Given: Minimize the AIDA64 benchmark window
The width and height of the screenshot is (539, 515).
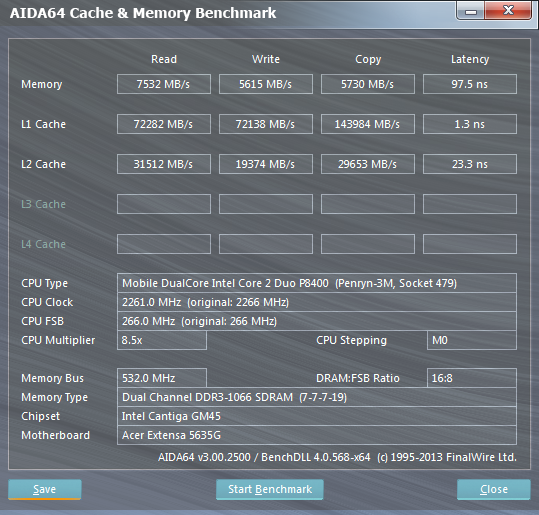Looking at the screenshot, I should (471, 11).
